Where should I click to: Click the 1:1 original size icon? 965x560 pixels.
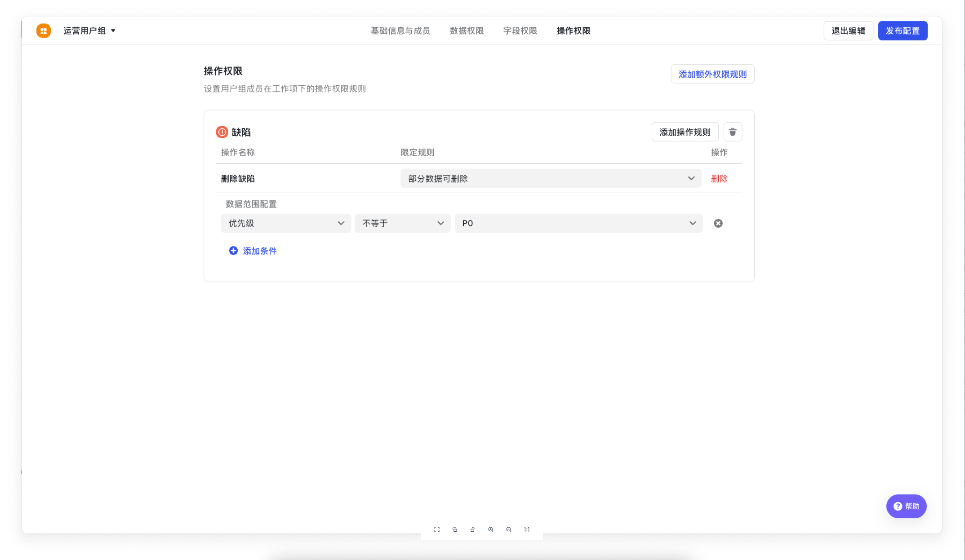tap(527, 529)
